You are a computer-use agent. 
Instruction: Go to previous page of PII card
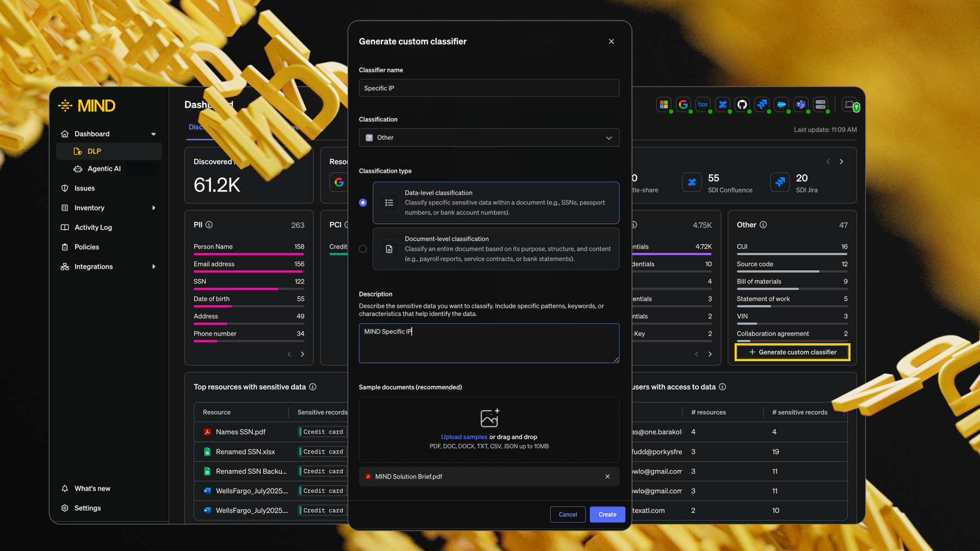[x=289, y=354]
